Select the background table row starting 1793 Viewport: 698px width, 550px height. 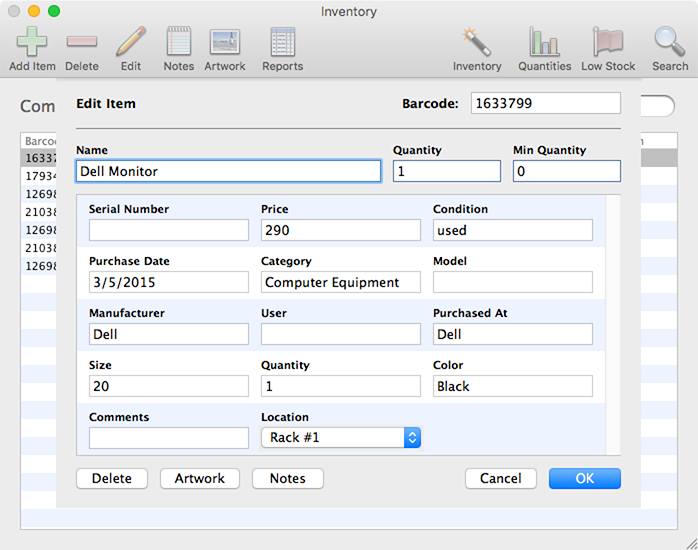click(39, 176)
